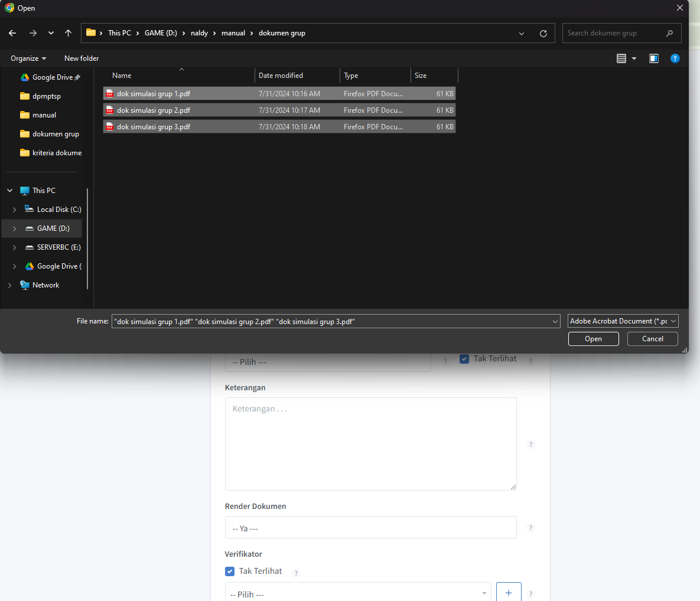700x601 pixels.
Task: Click New folder in the toolbar
Action: [x=82, y=58]
